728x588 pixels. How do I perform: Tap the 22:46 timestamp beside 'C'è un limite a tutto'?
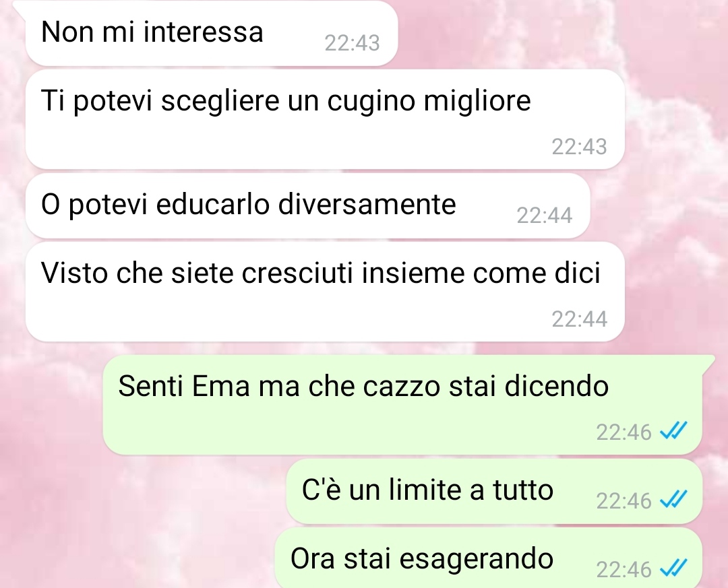point(624,500)
